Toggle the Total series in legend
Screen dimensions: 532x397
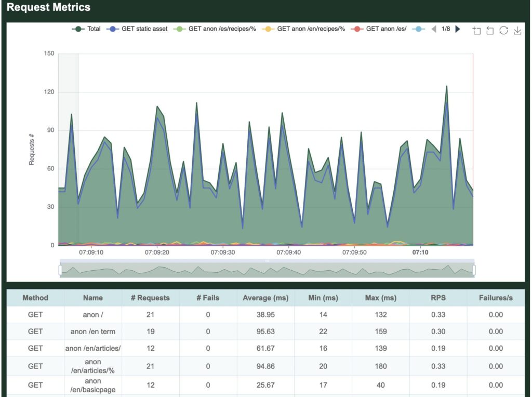(86, 29)
